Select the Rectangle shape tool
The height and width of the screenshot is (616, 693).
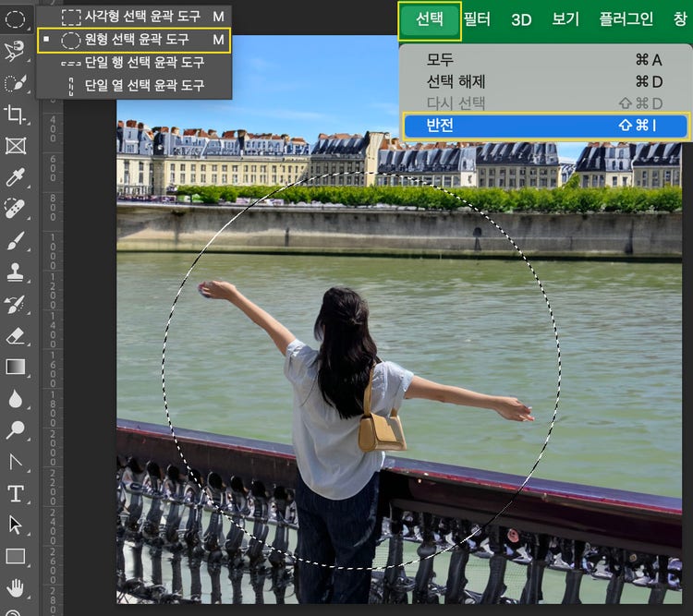[15, 556]
